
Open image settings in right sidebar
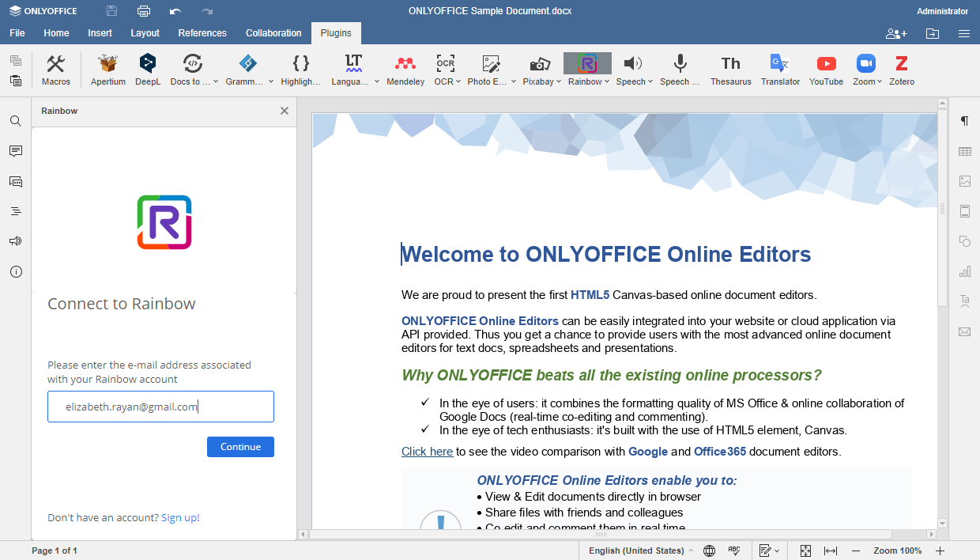964,181
